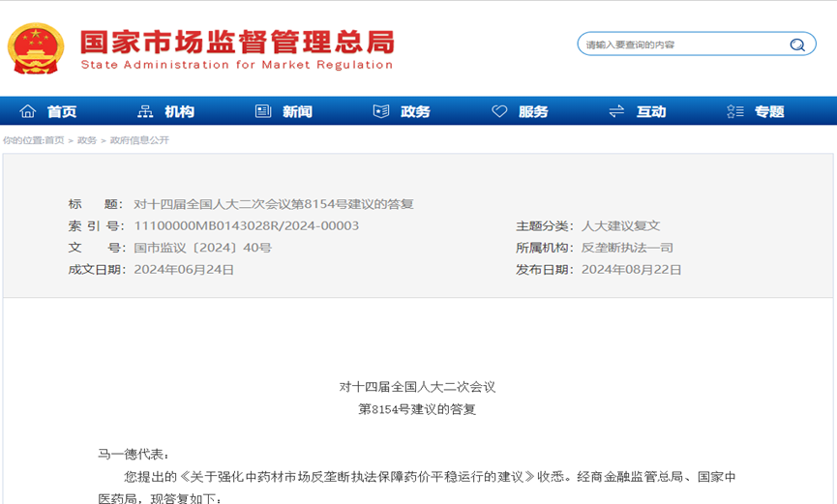The width and height of the screenshot is (837, 504).
Task: Select the category value 人大建议复文
Action: [x=621, y=225]
